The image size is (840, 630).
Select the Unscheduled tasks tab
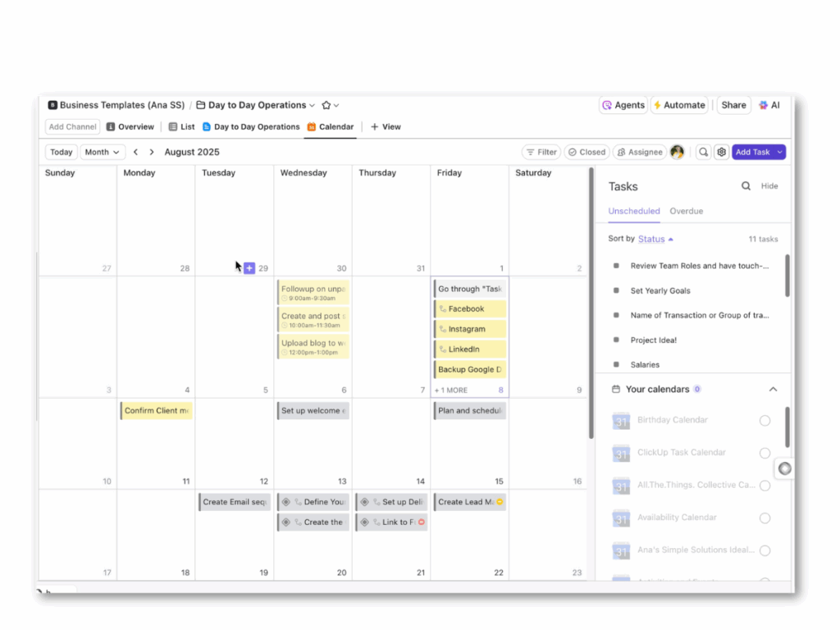click(x=634, y=211)
